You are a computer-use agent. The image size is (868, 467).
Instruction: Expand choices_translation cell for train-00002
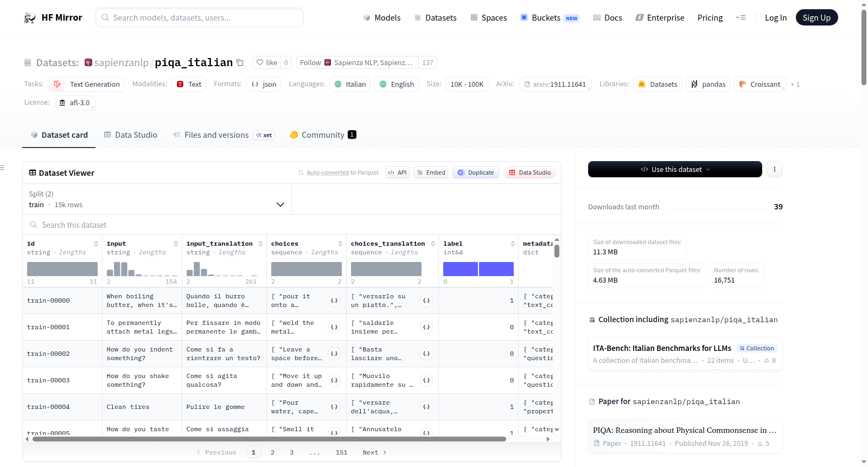(x=426, y=354)
